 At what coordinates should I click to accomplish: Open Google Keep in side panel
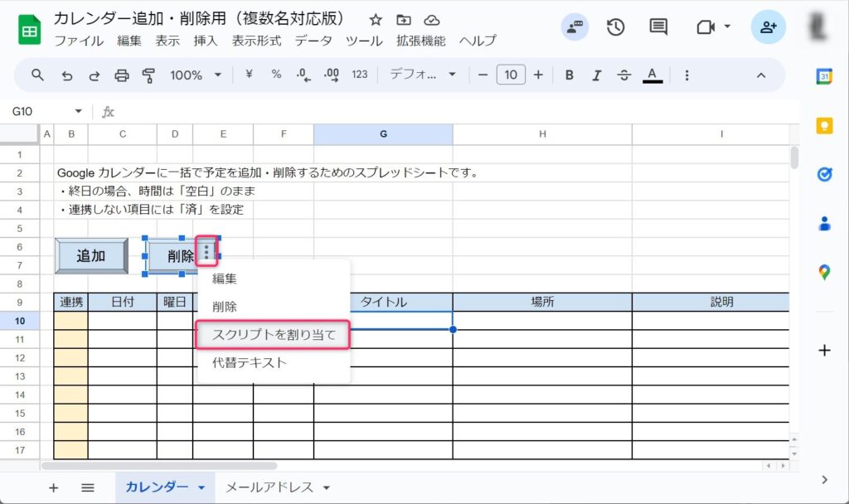click(824, 125)
